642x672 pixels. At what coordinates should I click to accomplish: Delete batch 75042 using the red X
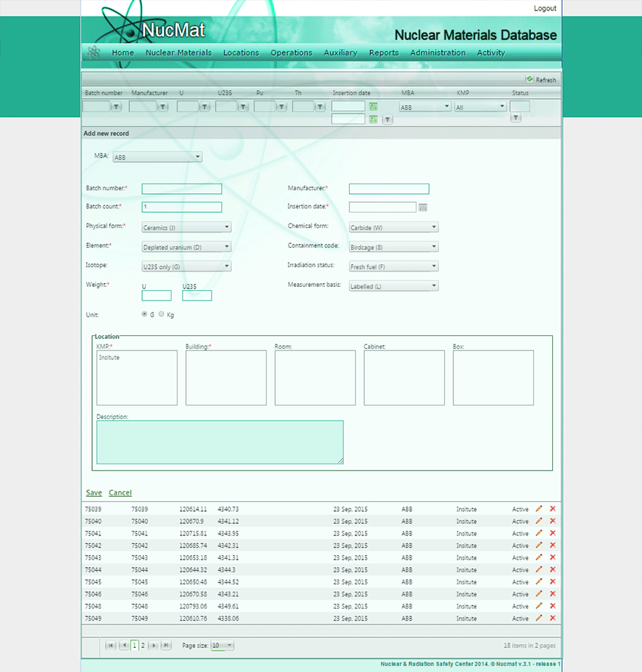(552, 545)
